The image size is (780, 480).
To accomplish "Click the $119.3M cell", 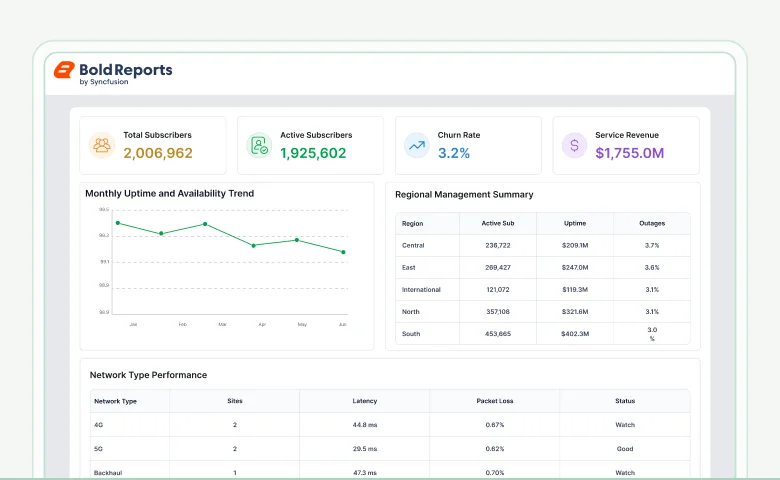I will pos(575,289).
